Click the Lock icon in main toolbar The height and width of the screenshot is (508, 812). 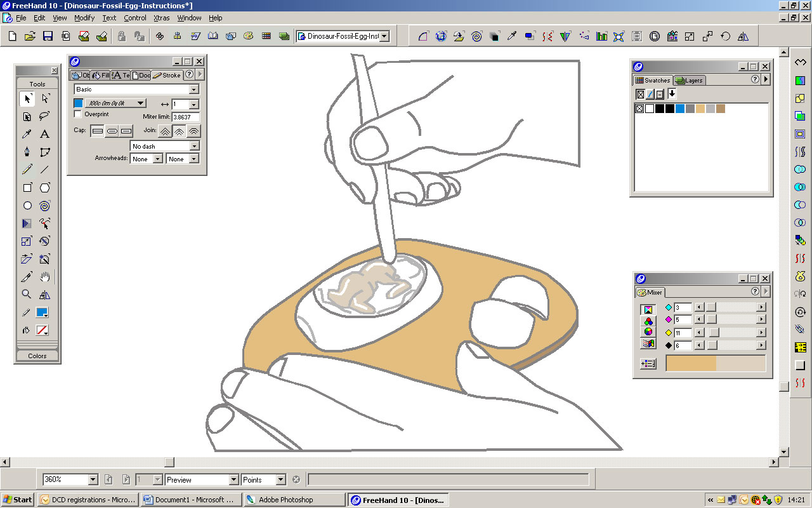[x=121, y=36]
